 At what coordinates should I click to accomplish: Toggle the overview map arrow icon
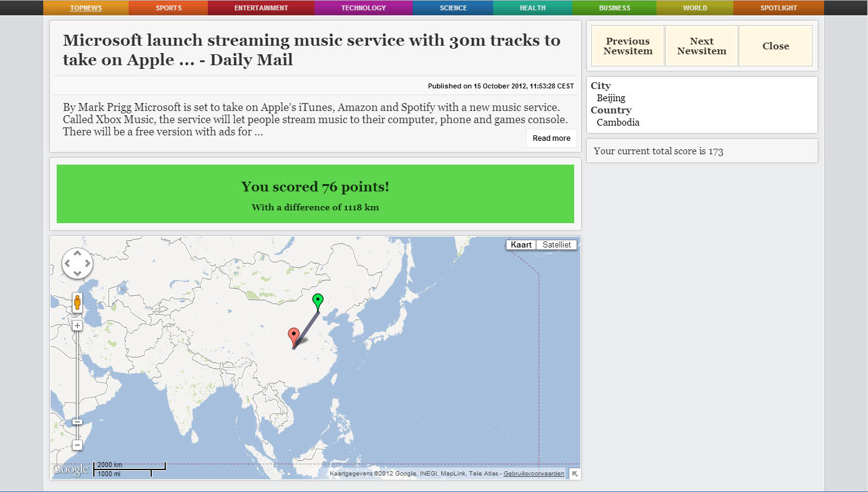(574, 474)
